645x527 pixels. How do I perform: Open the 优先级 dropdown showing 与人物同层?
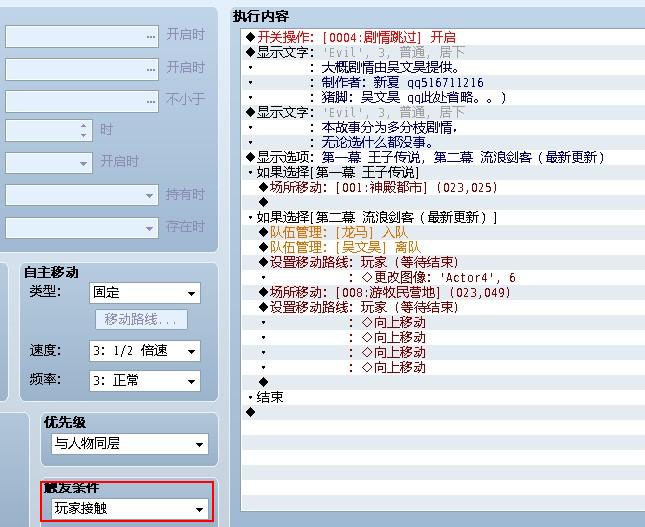pos(130,444)
